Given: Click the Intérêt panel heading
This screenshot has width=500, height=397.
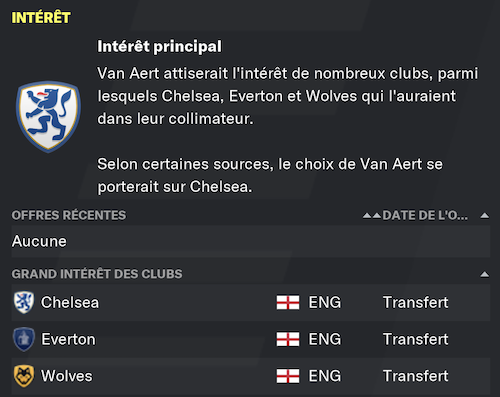Looking at the screenshot, I should (x=41, y=18).
